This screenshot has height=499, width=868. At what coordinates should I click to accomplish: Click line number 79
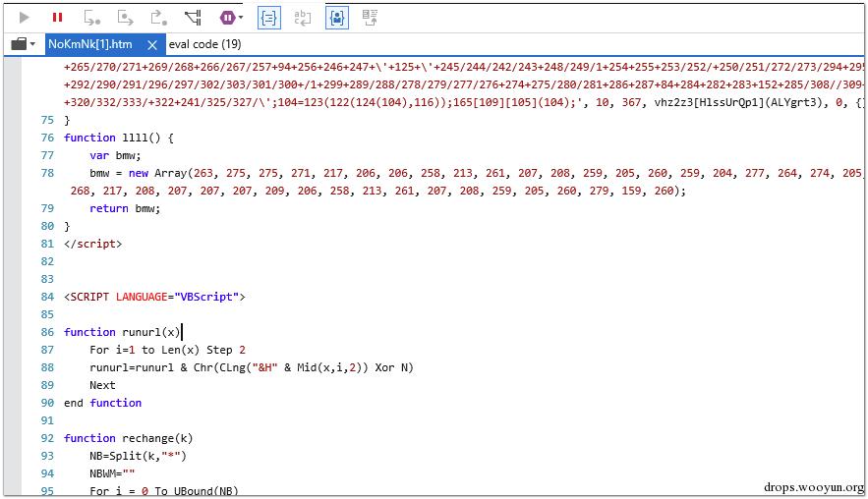tap(47, 208)
